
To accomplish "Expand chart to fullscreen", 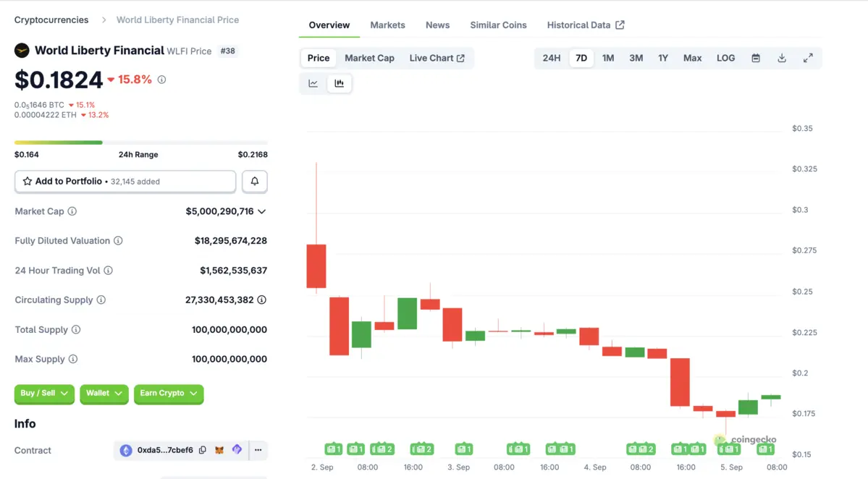I will click(808, 58).
